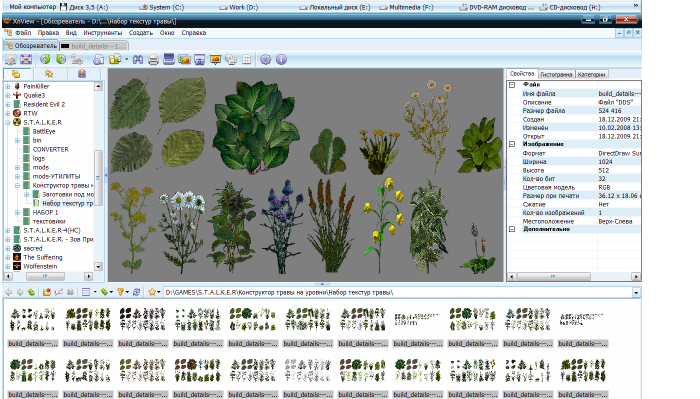Click the folder path address field
Viewport: 700px width, 399px height.
pos(397,293)
